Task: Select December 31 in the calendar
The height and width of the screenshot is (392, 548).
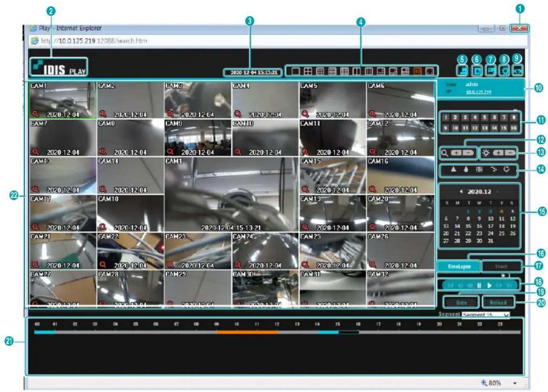Action: pyautogui.click(x=490, y=241)
